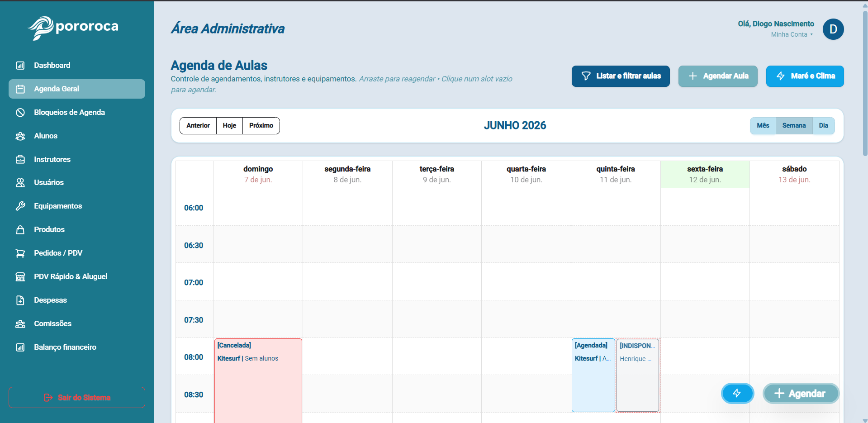Viewport: 868px width, 423px height.
Task: Go to Anterior week
Action: pos(198,126)
